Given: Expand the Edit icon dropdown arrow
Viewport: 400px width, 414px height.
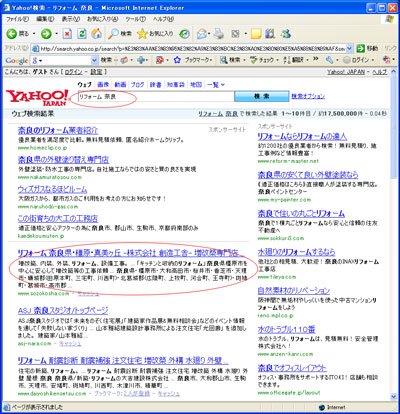Looking at the screenshot, I should [246, 34].
